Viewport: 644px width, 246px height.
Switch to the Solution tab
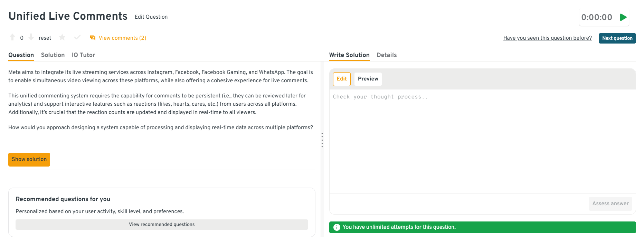point(53,55)
